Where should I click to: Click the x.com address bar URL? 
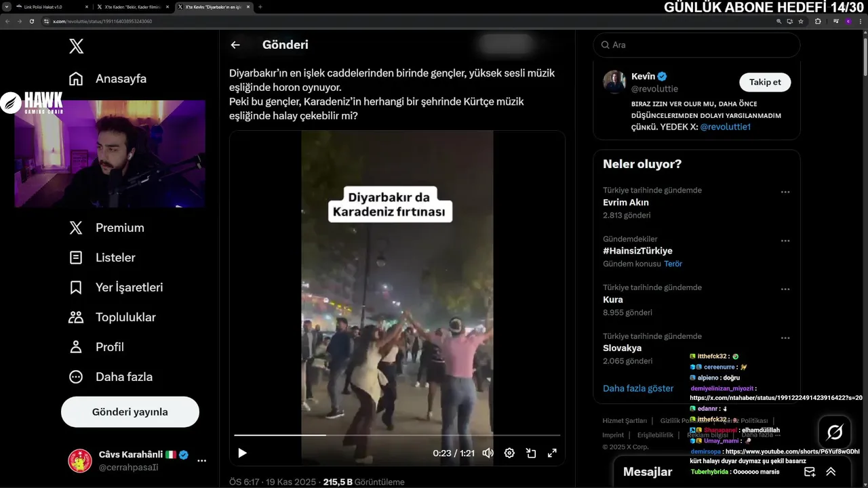point(102,21)
